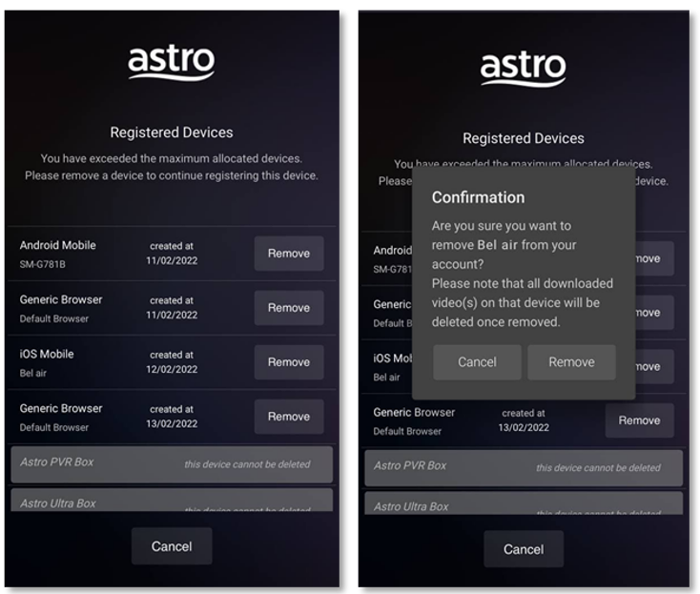This screenshot has height=594, width=700.
Task: Click the 'iOS Mobile' label on the left screen
Action: [x=47, y=354]
